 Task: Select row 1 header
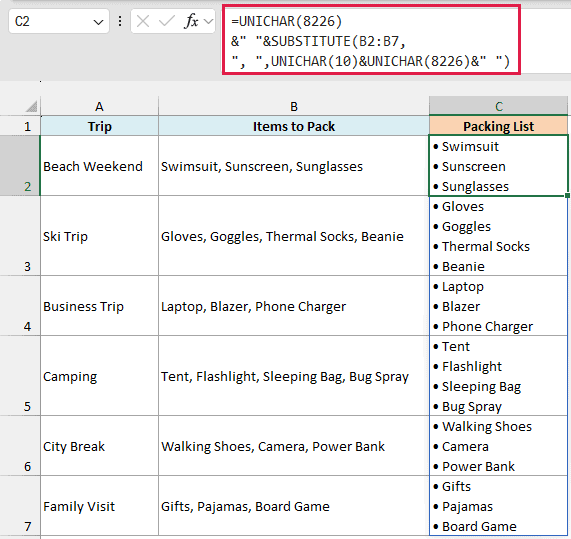(x=20, y=126)
